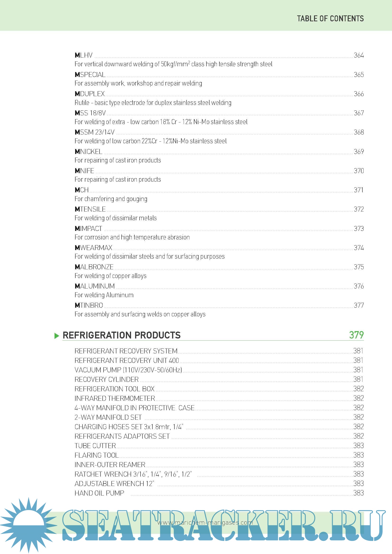Click the www.marichem-marigases.com website link

[205, 523]
